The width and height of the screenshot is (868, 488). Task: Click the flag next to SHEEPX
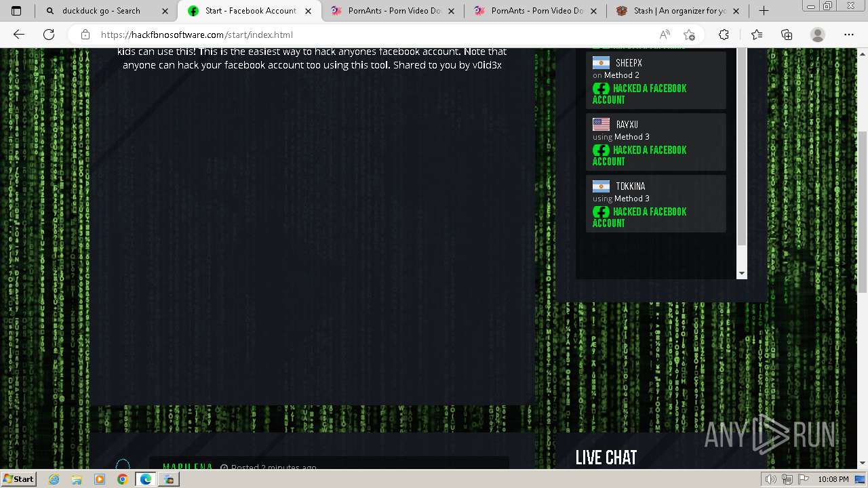point(601,63)
